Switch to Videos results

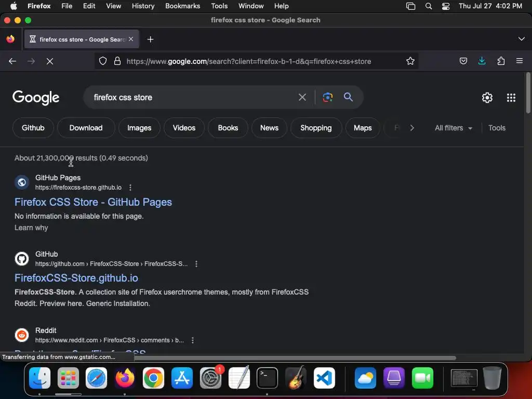184,128
